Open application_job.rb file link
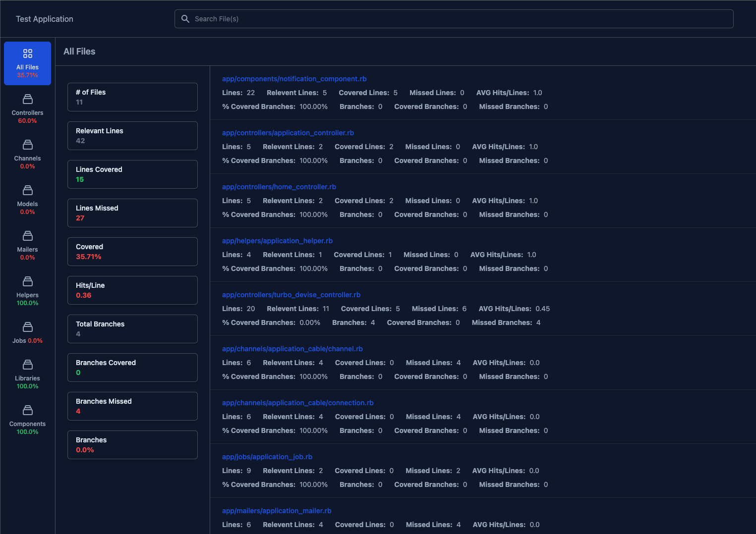Screen dimensions: 756x534 pyautogui.click(x=267, y=457)
